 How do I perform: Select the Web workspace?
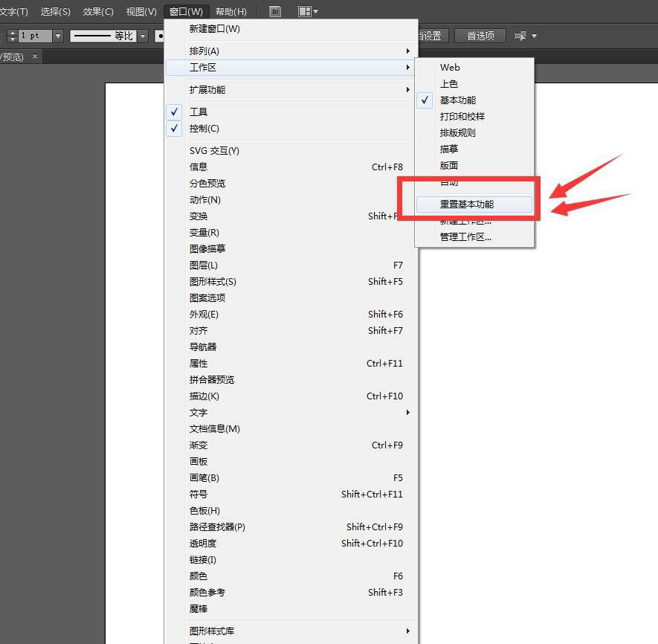[449, 67]
